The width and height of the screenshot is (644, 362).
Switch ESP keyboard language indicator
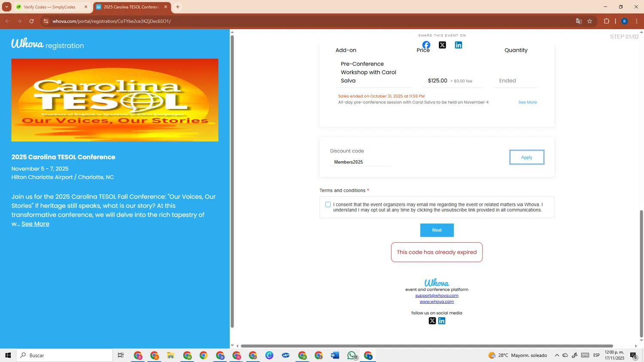(596, 355)
